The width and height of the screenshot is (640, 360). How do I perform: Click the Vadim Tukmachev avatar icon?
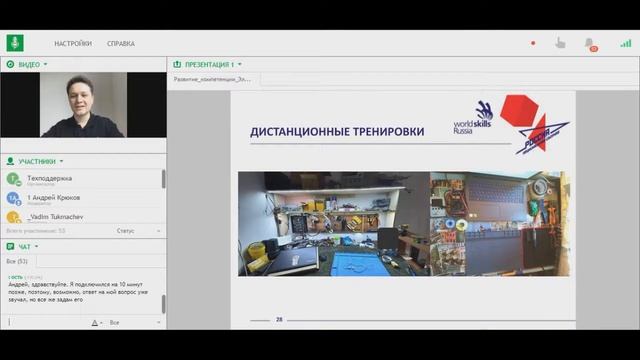(x=13, y=217)
